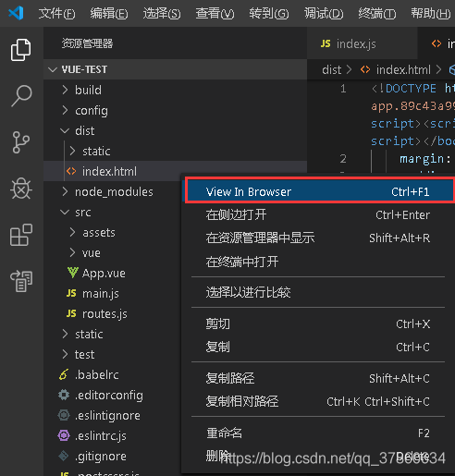Open the 编辑(E) menu

[x=109, y=14]
